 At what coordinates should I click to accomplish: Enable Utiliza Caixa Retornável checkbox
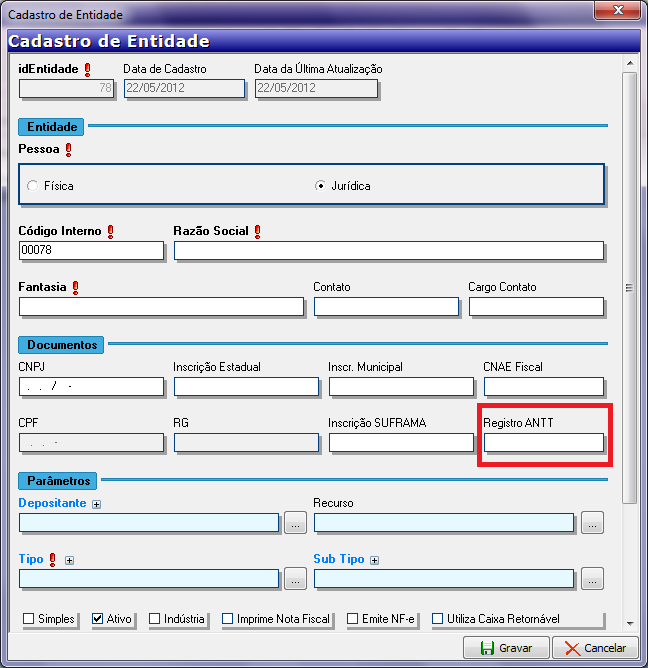pos(437,619)
